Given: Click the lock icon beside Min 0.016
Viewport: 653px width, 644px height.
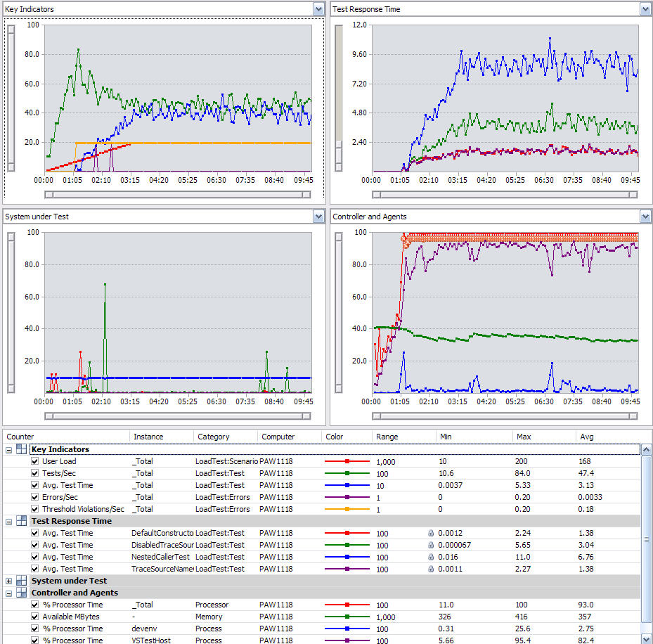Looking at the screenshot, I should pyautogui.click(x=431, y=558).
